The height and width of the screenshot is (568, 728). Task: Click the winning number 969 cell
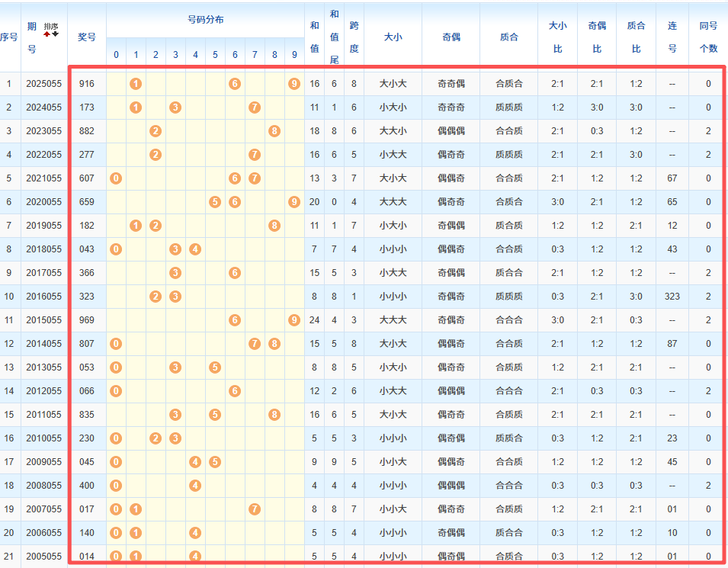point(87,320)
